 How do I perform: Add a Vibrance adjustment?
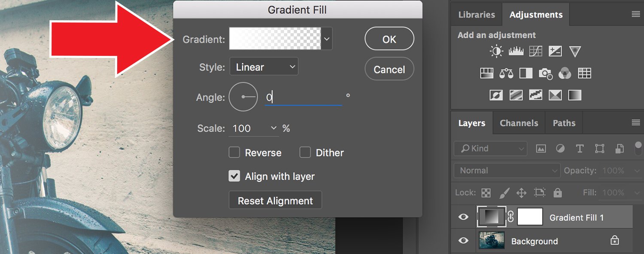pyautogui.click(x=575, y=52)
